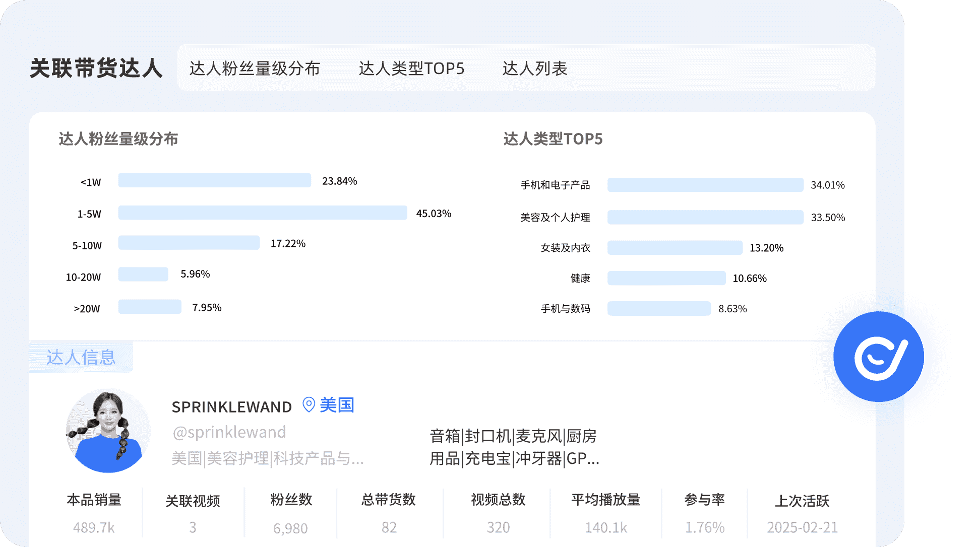This screenshot has width=980, height=547.
Task: Select the 达人列表 tab
Action: pos(535,69)
